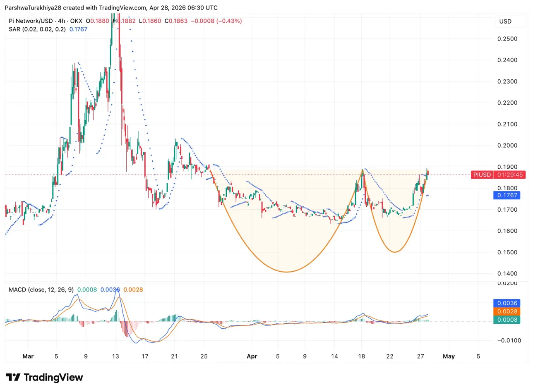This screenshot has width=533, height=392.
Task: Select the Apr label on the time axis
Action: [252, 356]
